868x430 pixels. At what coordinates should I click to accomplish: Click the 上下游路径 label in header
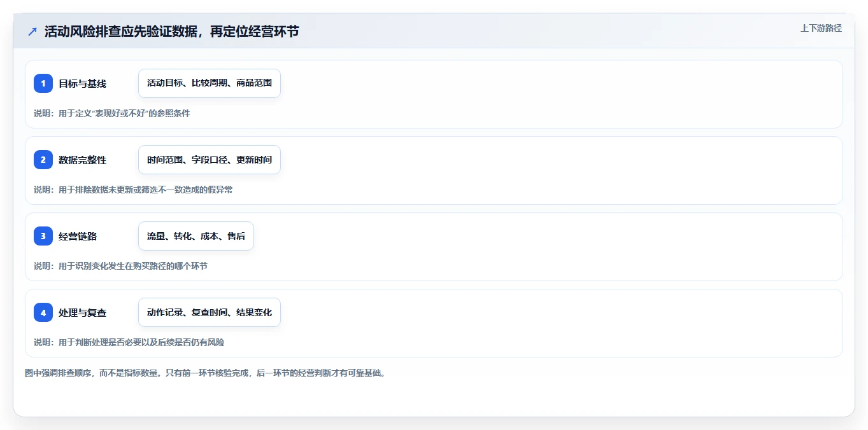click(x=821, y=28)
